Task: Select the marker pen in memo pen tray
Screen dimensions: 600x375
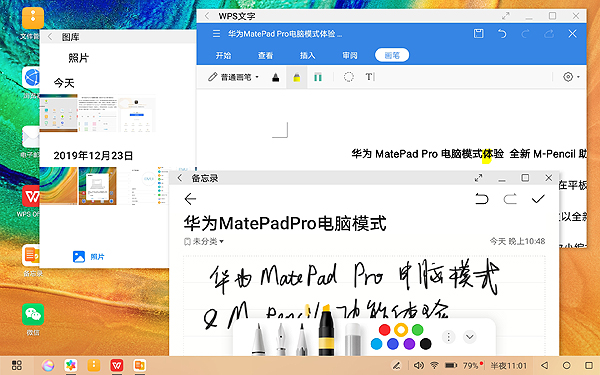Action: pos(326,331)
